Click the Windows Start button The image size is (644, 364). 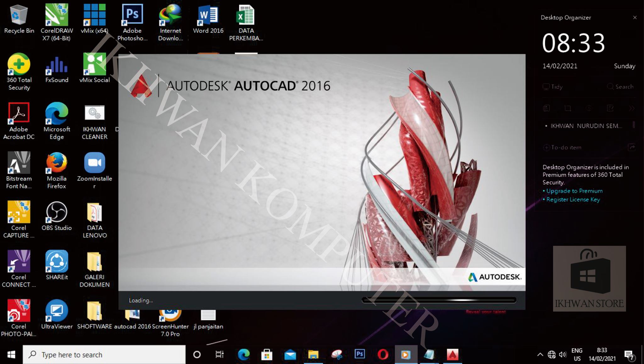point(11,355)
